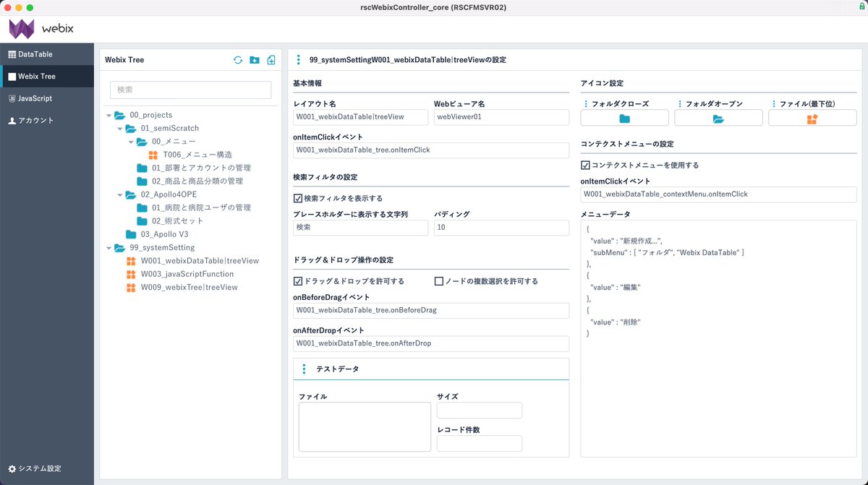The height and width of the screenshot is (485, 868).
Task: Click the onAfterDropイベント input field
Action: [431, 343]
